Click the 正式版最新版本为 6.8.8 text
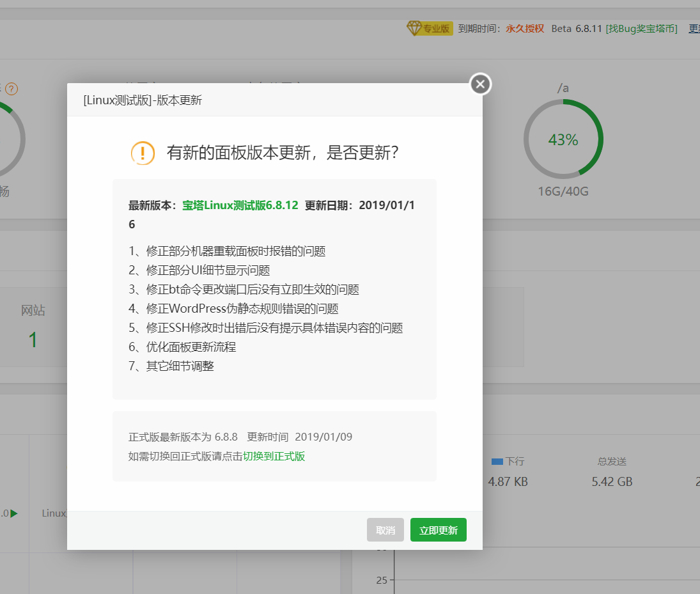 (x=183, y=437)
